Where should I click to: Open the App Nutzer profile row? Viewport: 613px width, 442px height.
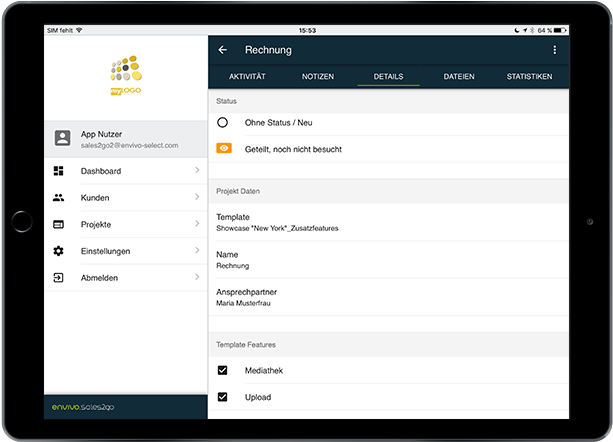pos(126,139)
